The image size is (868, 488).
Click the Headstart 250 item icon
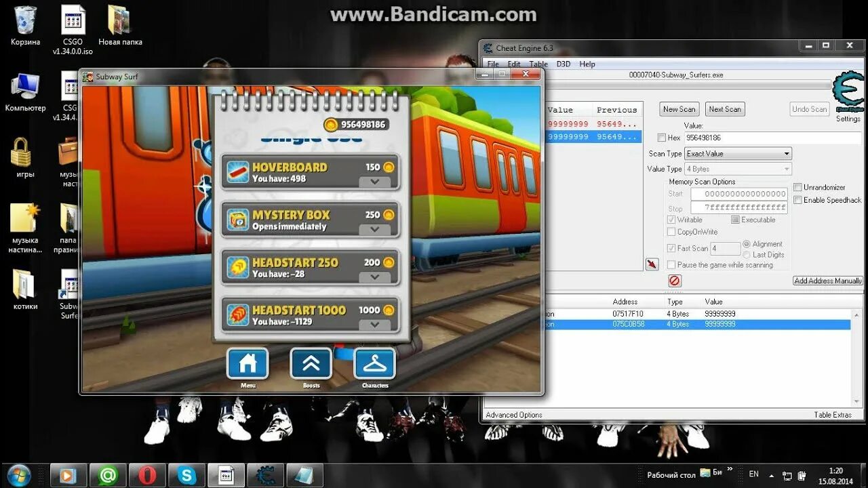point(237,268)
